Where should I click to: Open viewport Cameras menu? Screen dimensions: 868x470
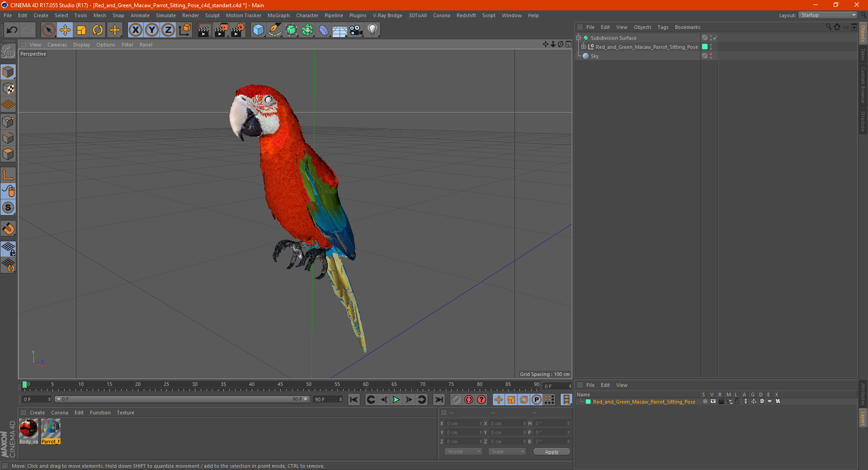[x=57, y=45]
